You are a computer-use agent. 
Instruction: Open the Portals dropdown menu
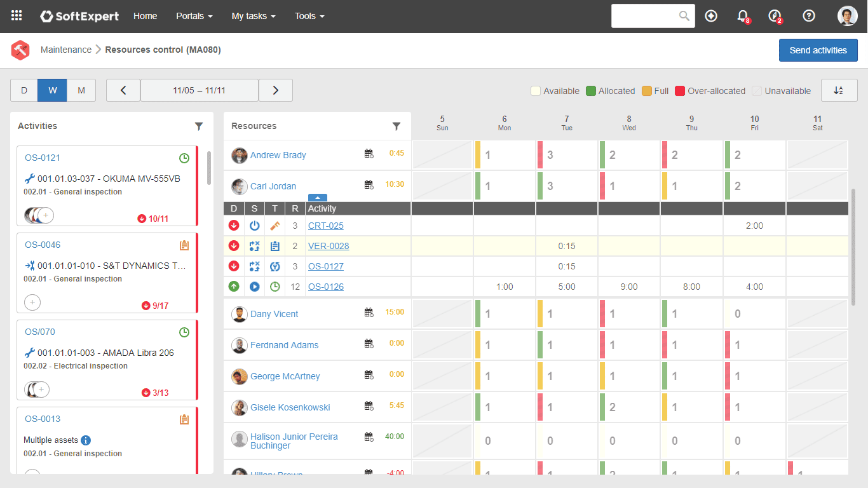coord(194,16)
